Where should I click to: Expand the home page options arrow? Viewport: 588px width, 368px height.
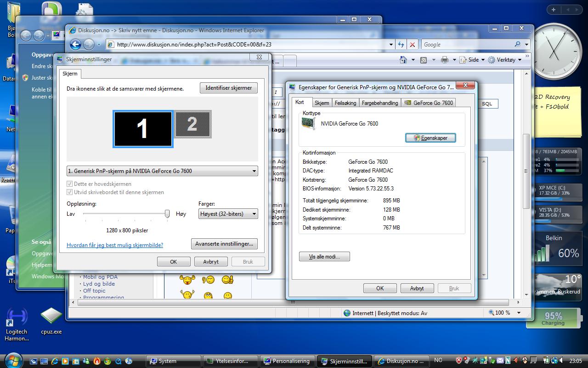point(413,60)
